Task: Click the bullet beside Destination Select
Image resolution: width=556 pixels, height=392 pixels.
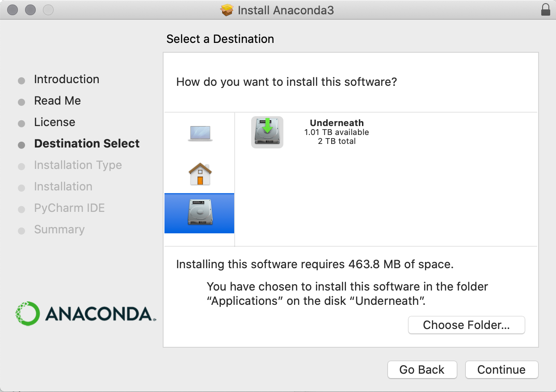Action: (21, 145)
